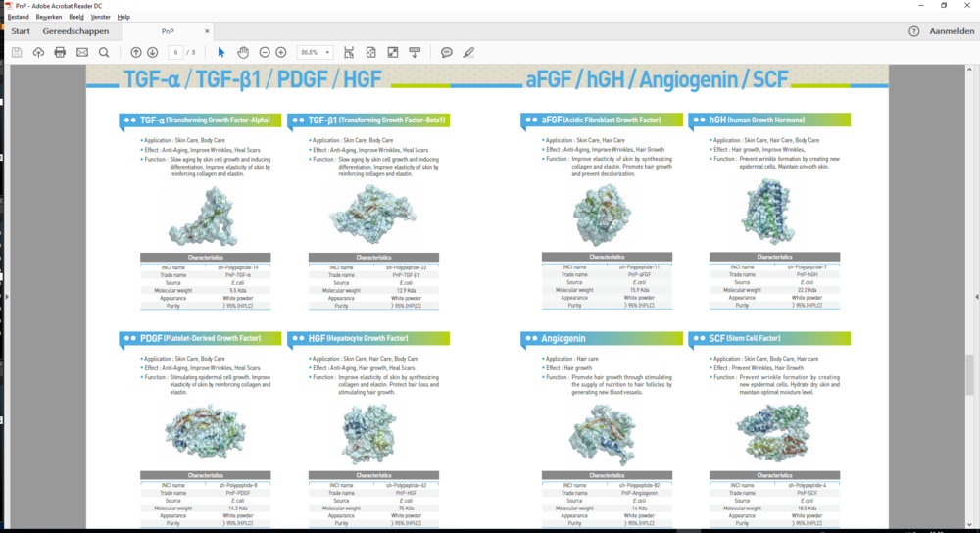The height and width of the screenshot is (533, 980).
Task: Open the Beeld menu
Action: [x=76, y=17]
